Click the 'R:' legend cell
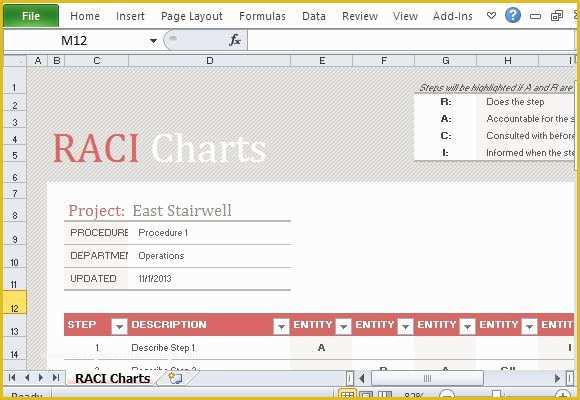Viewport: 580px width, 400px height. 446,102
